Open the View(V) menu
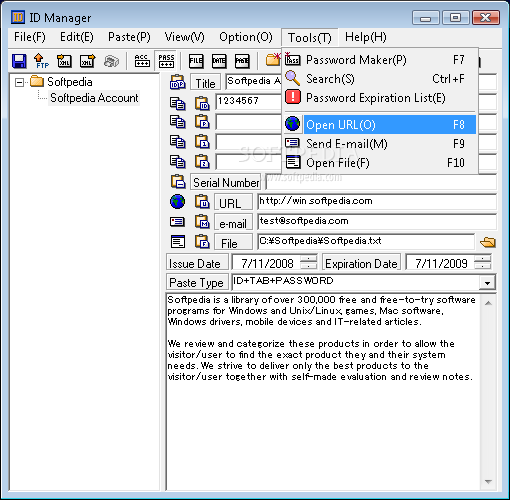 [x=184, y=37]
